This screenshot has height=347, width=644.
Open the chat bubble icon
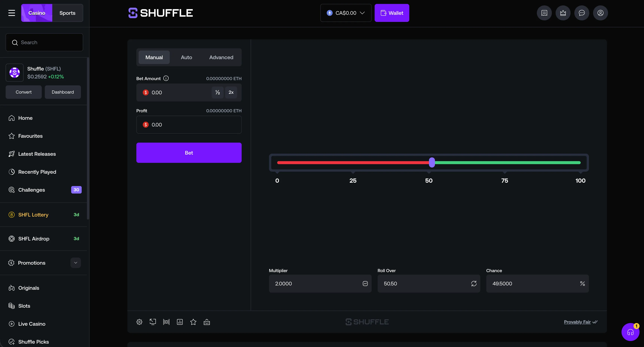(582, 13)
